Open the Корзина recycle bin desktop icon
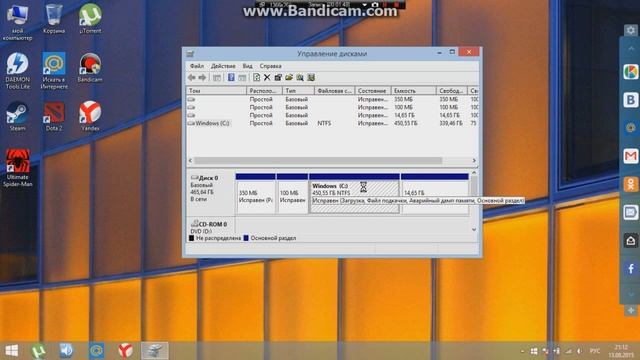Screen dimensions: 640x360 [x=54, y=19]
